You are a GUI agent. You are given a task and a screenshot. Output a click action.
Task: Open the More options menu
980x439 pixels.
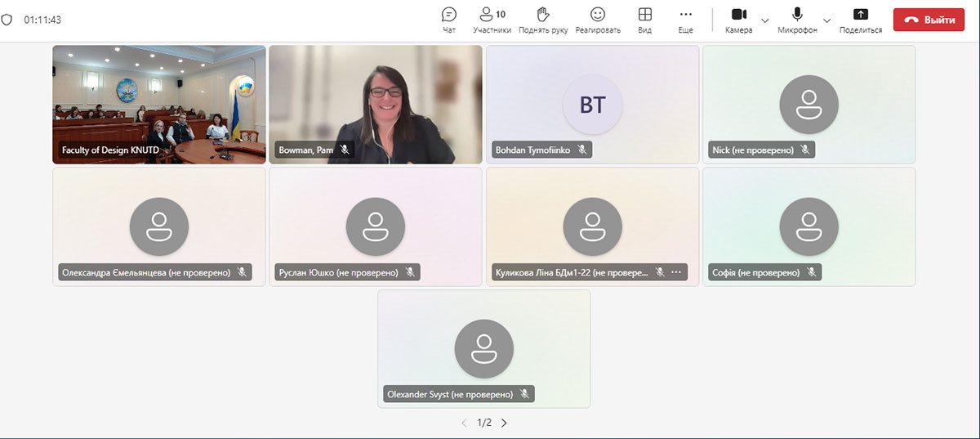(685, 20)
